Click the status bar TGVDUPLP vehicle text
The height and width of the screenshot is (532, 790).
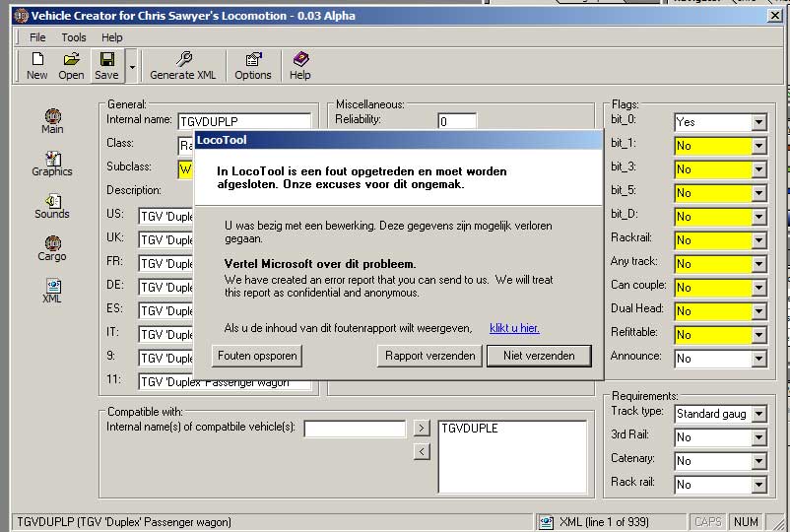coord(124,522)
